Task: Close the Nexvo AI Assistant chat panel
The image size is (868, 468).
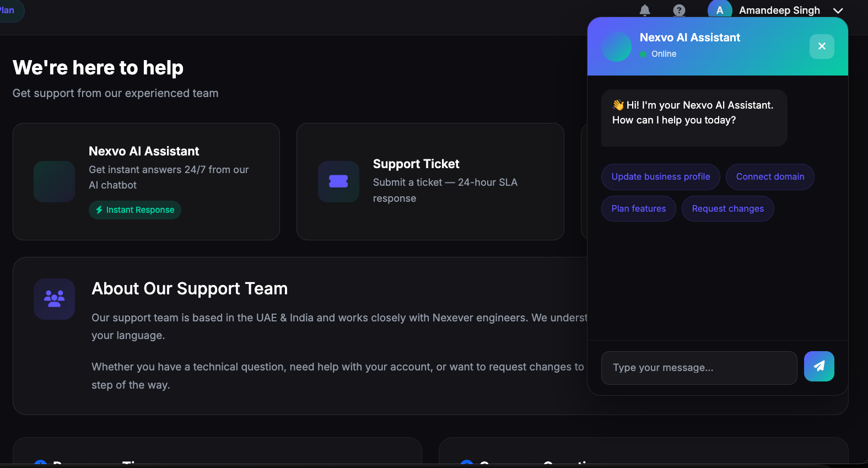Action: (x=821, y=46)
